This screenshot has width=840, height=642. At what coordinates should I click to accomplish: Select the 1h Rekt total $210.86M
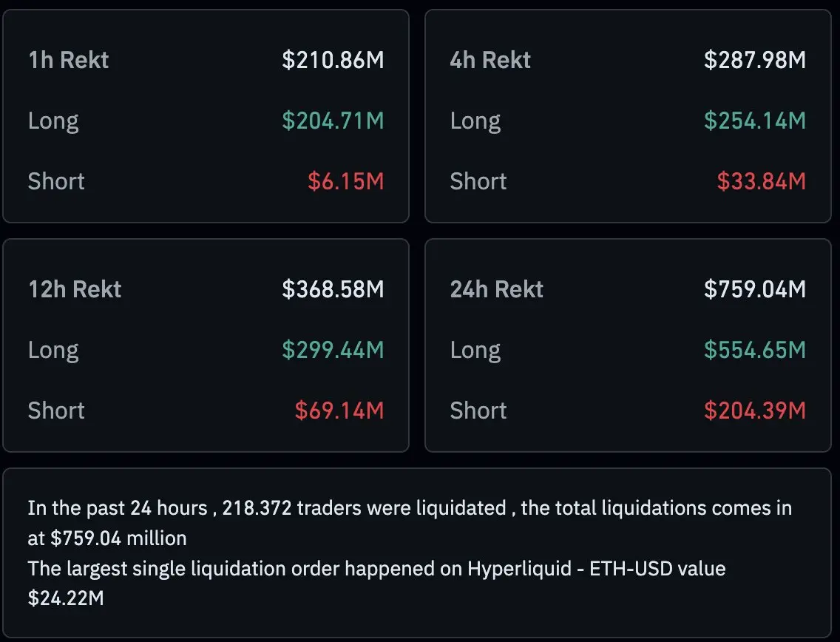click(x=333, y=60)
